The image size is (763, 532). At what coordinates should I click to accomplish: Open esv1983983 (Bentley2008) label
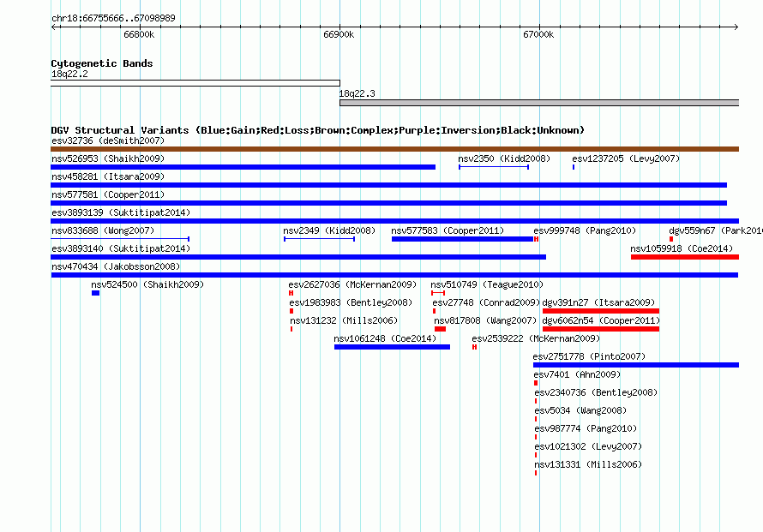pyautogui.click(x=351, y=303)
